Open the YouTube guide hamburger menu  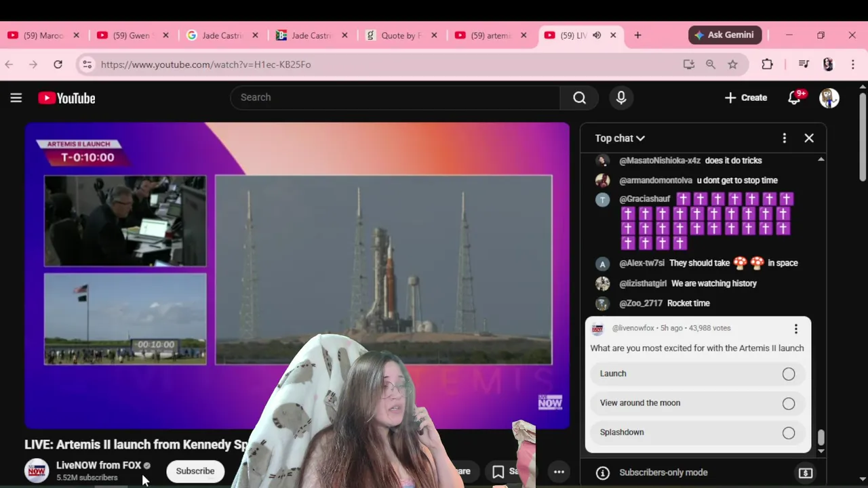pos(16,98)
